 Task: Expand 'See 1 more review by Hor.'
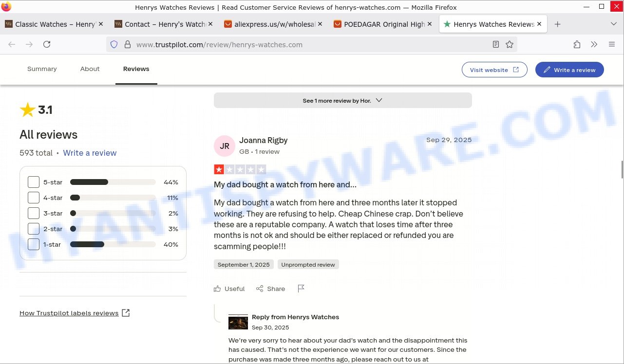342,100
